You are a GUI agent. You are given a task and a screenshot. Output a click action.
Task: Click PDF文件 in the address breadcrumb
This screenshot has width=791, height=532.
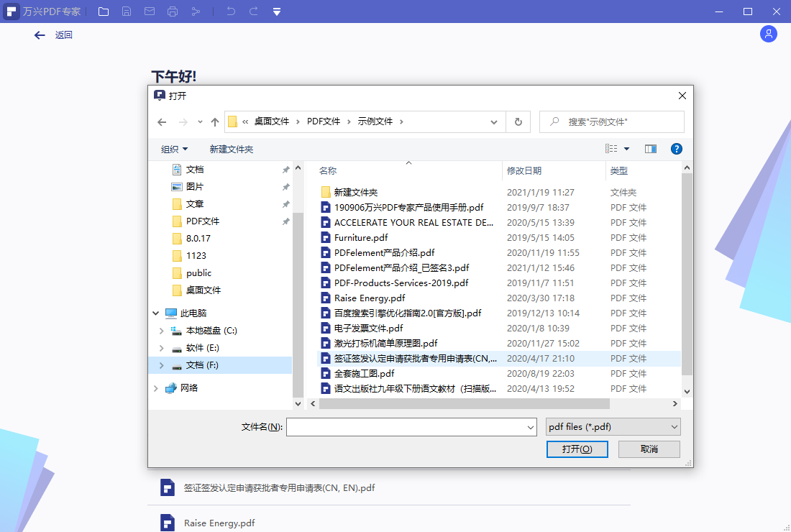(324, 121)
